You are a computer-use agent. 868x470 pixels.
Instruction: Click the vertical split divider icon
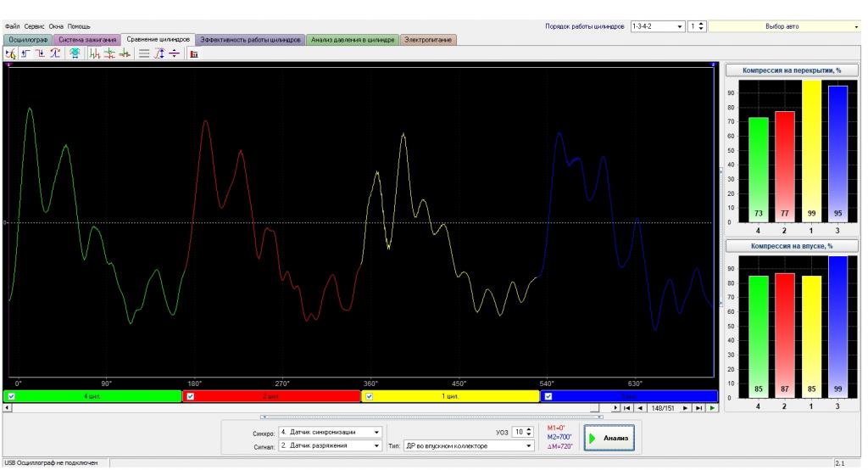[174, 53]
